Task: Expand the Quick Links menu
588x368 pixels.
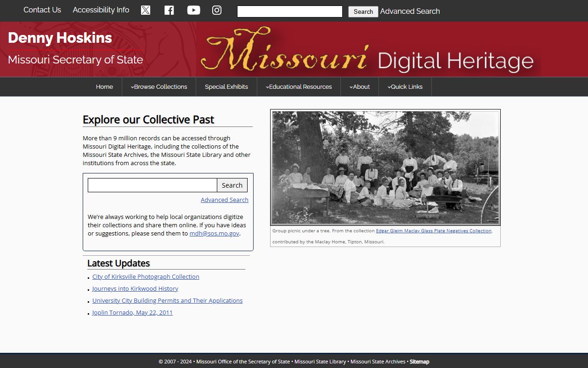Action: click(405, 86)
